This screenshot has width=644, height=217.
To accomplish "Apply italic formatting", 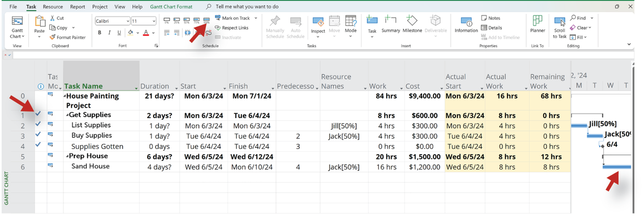I will tap(109, 33).
